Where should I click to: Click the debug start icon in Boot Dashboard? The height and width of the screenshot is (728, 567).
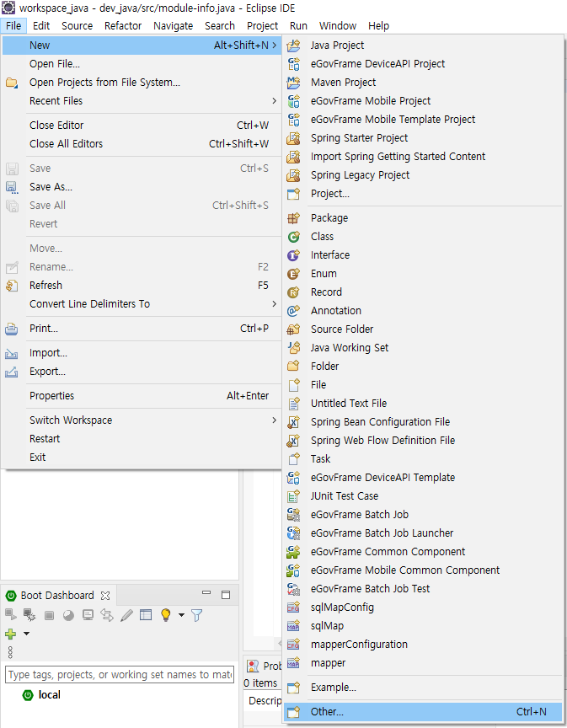(x=29, y=615)
